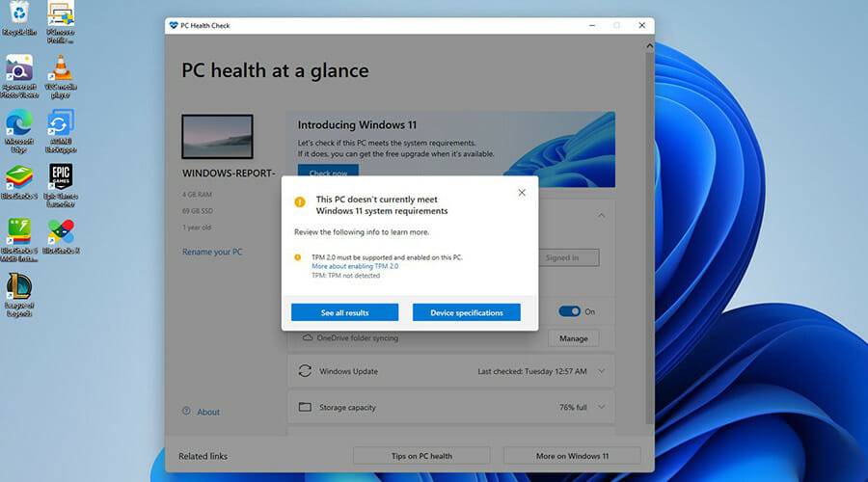This screenshot has height=482, width=868.
Task: Minimize the PC Health Check window
Action: (x=592, y=25)
